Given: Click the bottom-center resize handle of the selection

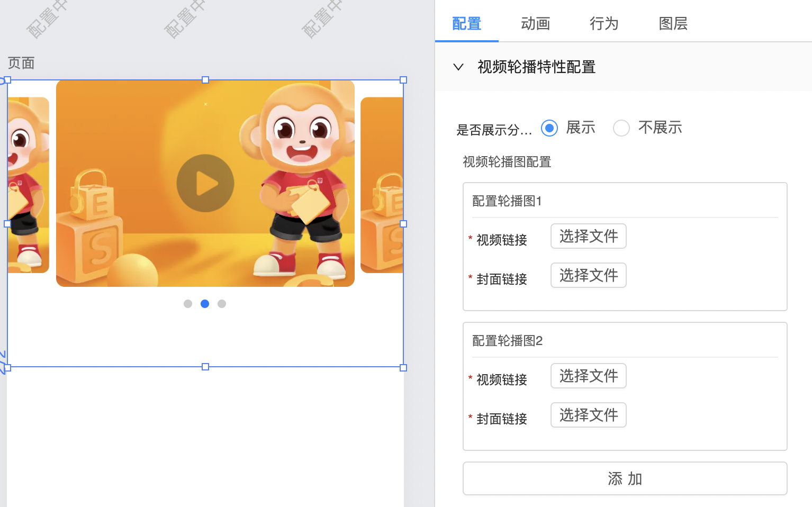Looking at the screenshot, I should (205, 367).
